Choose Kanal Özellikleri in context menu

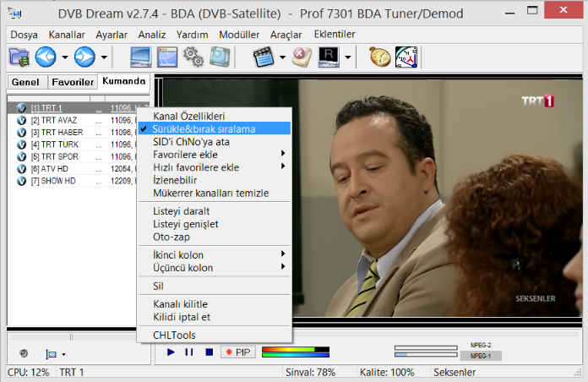(215, 116)
